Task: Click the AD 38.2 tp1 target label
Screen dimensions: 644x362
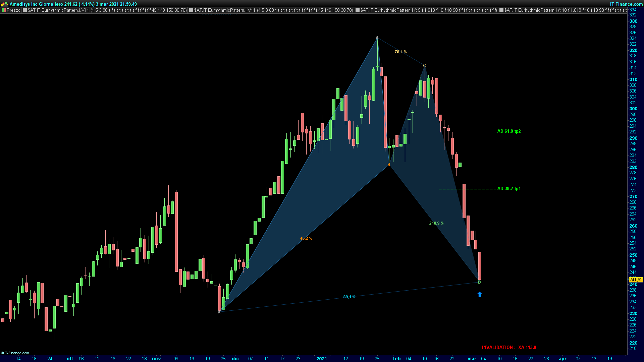Action: point(509,189)
